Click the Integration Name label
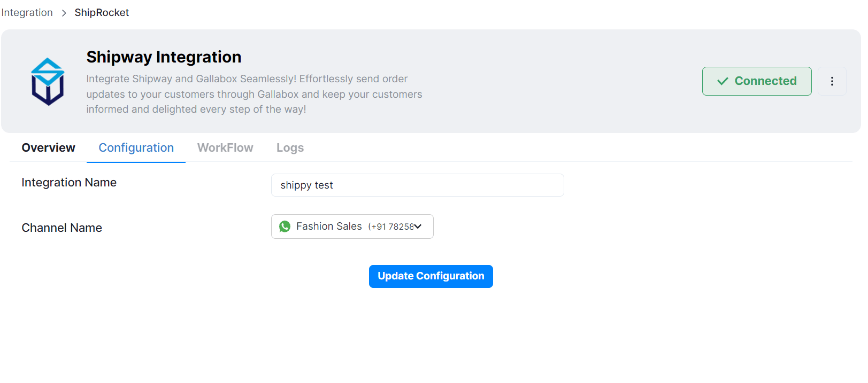Image resolution: width=868 pixels, height=383 pixels. [x=69, y=183]
